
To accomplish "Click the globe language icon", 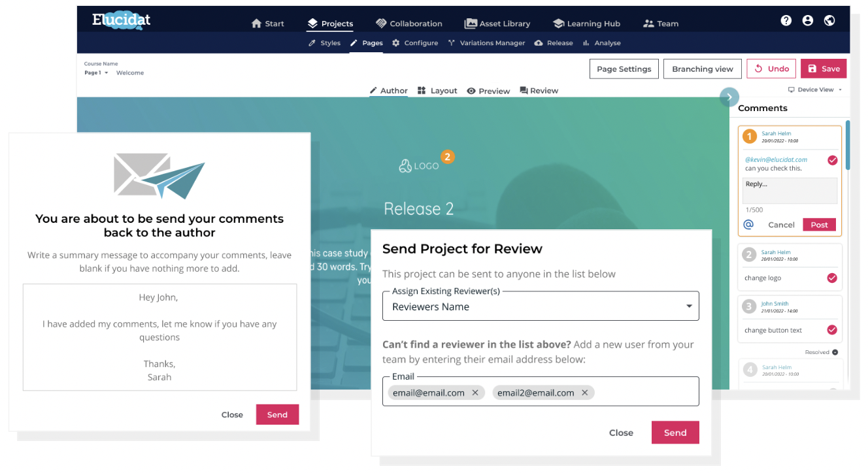I will click(829, 21).
